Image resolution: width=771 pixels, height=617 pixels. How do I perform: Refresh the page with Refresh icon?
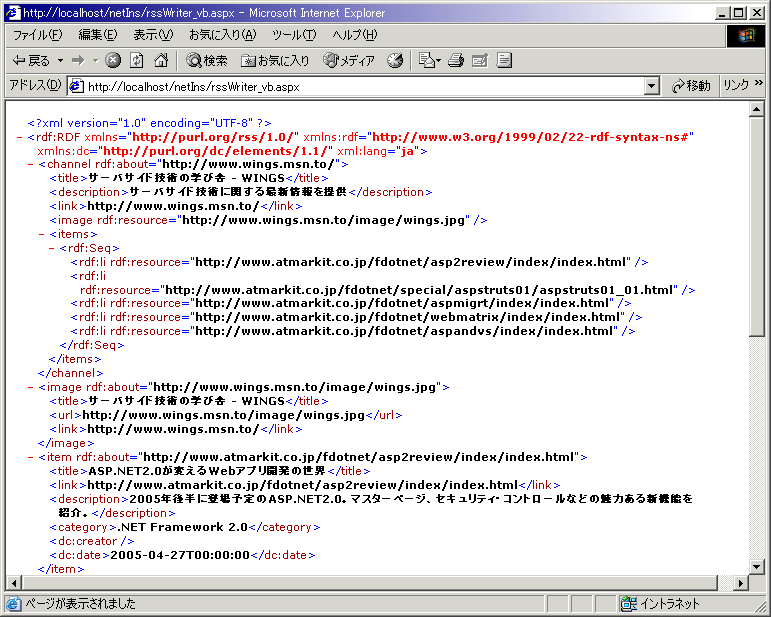(x=137, y=60)
